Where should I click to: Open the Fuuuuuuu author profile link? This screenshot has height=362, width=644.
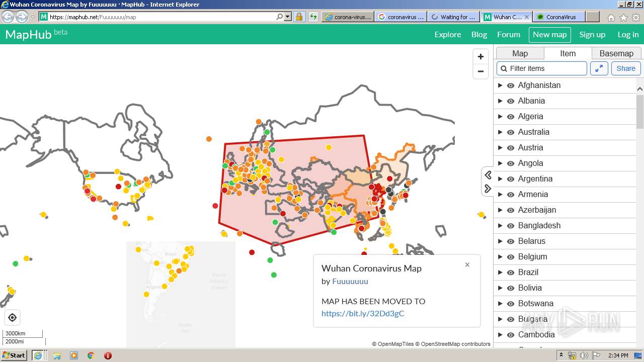click(350, 281)
